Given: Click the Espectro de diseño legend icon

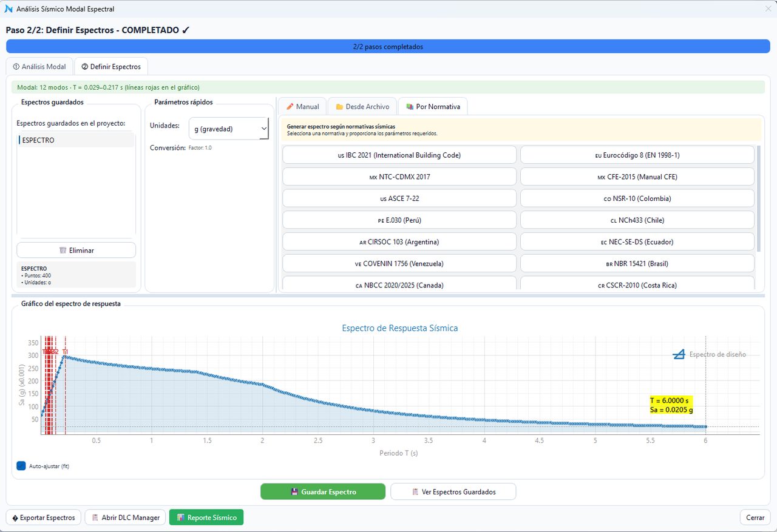Looking at the screenshot, I should coord(679,354).
